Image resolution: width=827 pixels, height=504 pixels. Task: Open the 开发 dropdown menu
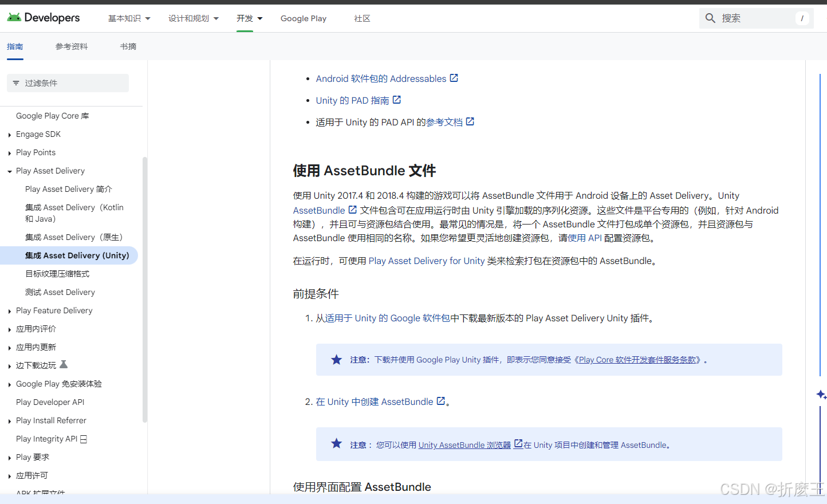[250, 18]
